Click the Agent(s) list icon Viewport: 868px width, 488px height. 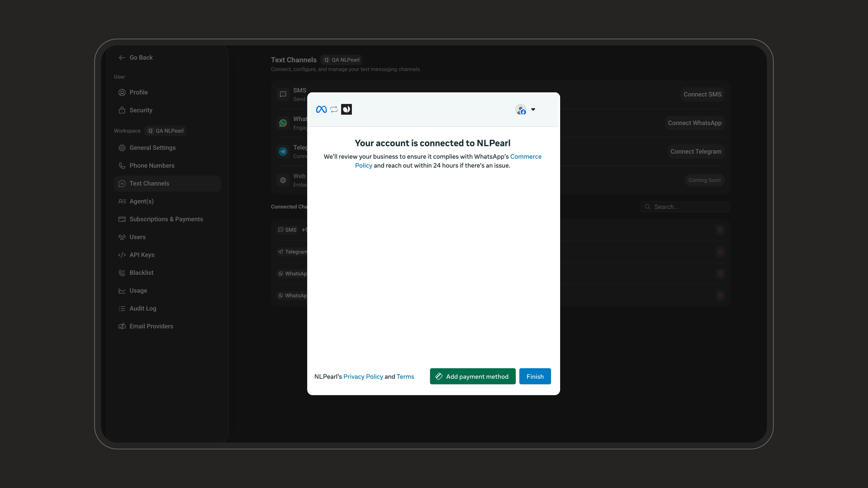tap(122, 201)
